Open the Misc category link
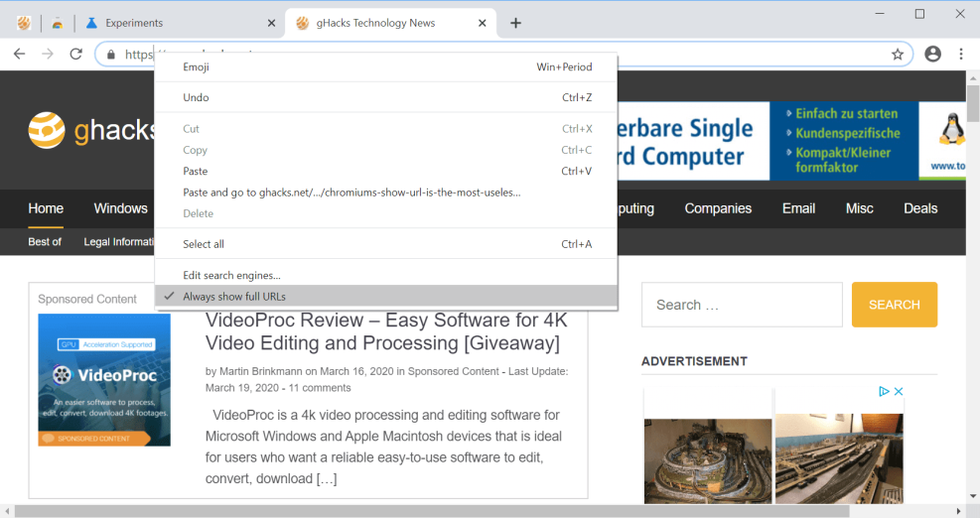Viewport: 980px width, 518px height. [860, 208]
